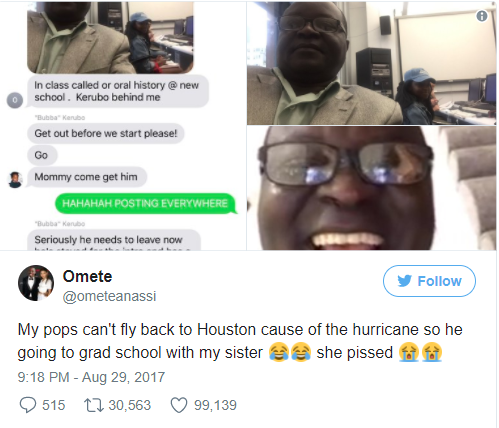The image size is (499, 428).
Task: Open the text message screenshot image
Action: [x=123, y=126]
